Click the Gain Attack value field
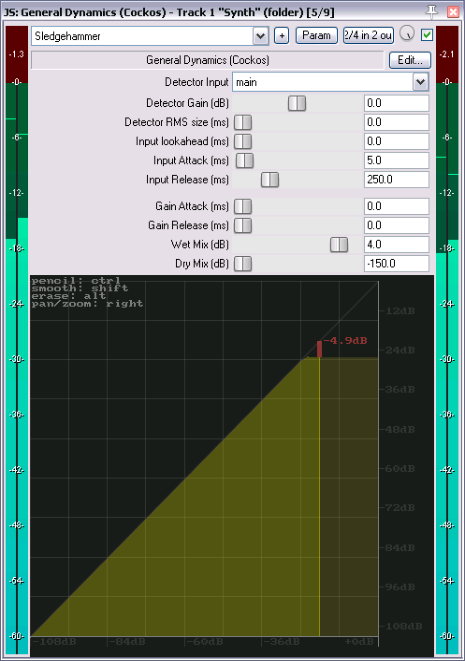The height and width of the screenshot is (661, 465). point(396,206)
